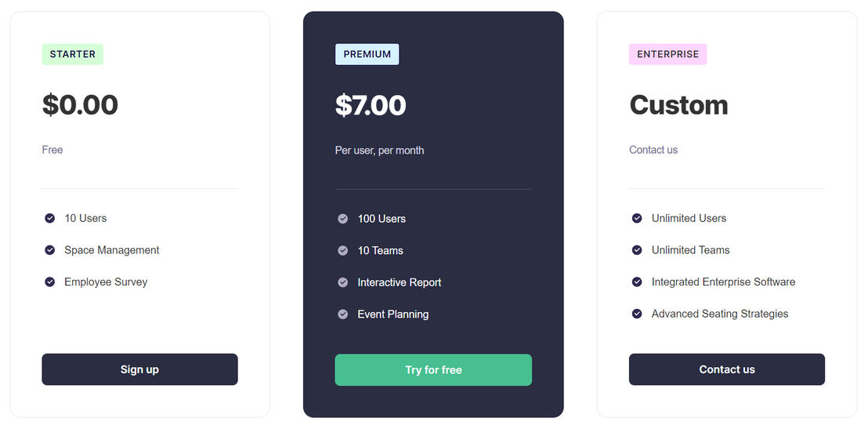Click the checkmark next to Advanced Seating Strategies
The width and height of the screenshot is (868, 429).
(637, 314)
